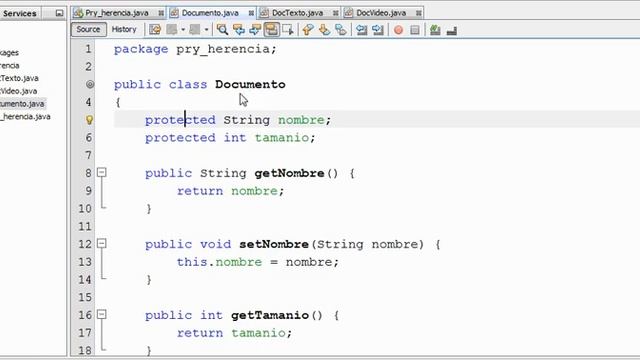This screenshot has height=360, width=640.
Task: Select Documento.java in project tree
Action: tap(22, 104)
